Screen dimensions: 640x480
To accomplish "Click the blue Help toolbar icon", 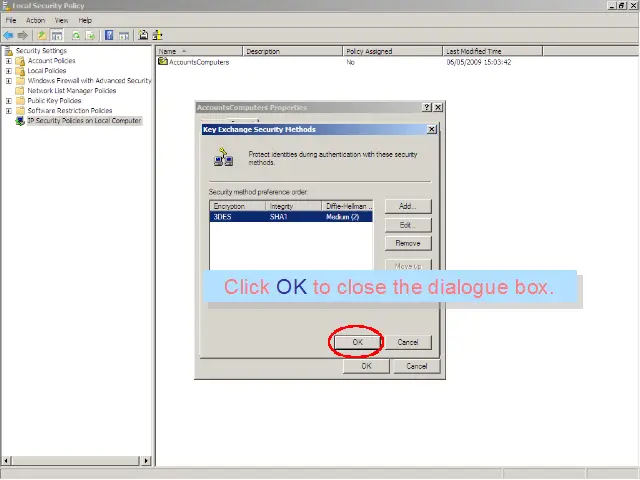I will [108, 35].
